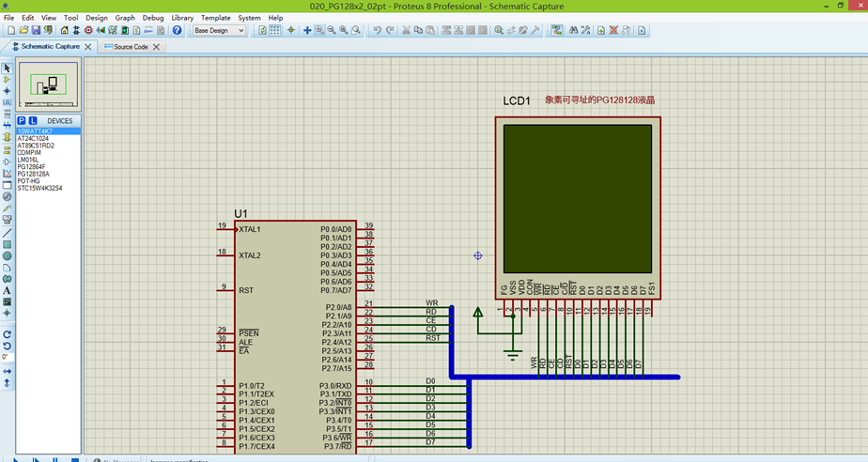
Task: Click the LCD1 display component
Action: 578,208
